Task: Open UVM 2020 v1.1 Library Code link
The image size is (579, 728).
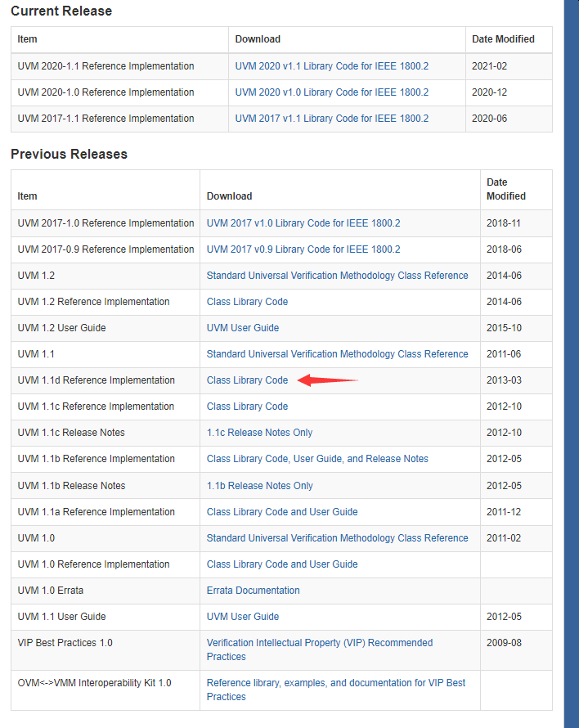Action: [x=331, y=66]
